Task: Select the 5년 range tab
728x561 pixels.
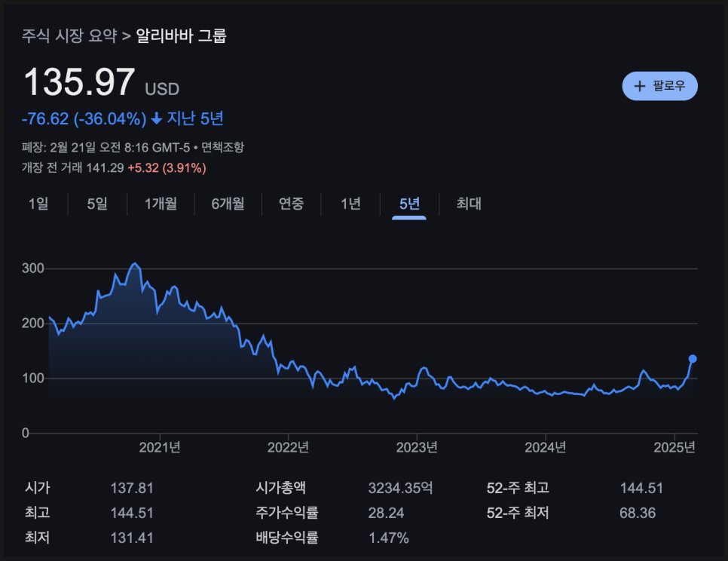Action: point(409,204)
